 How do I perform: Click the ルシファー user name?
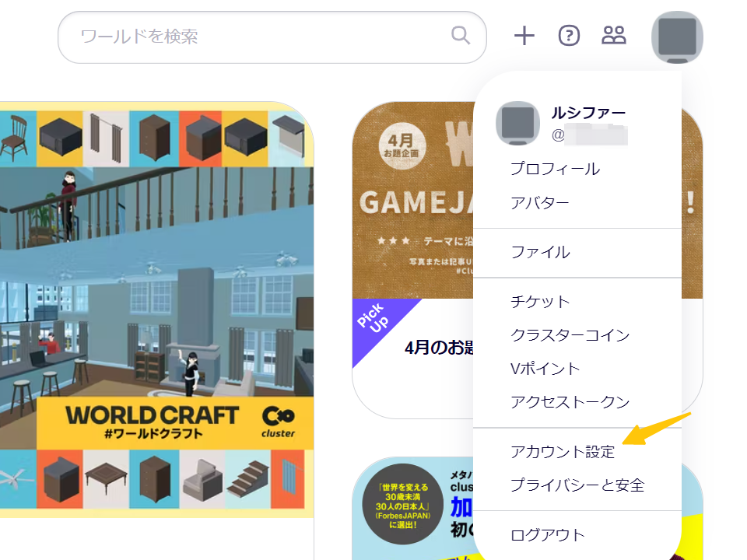click(x=588, y=113)
